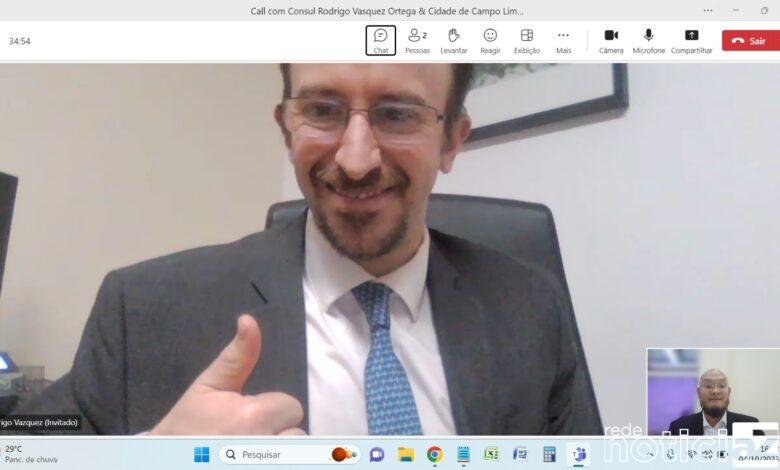Expand the Exibição view options
The height and width of the screenshot is (470, 780).
click(x=526, y=40)
